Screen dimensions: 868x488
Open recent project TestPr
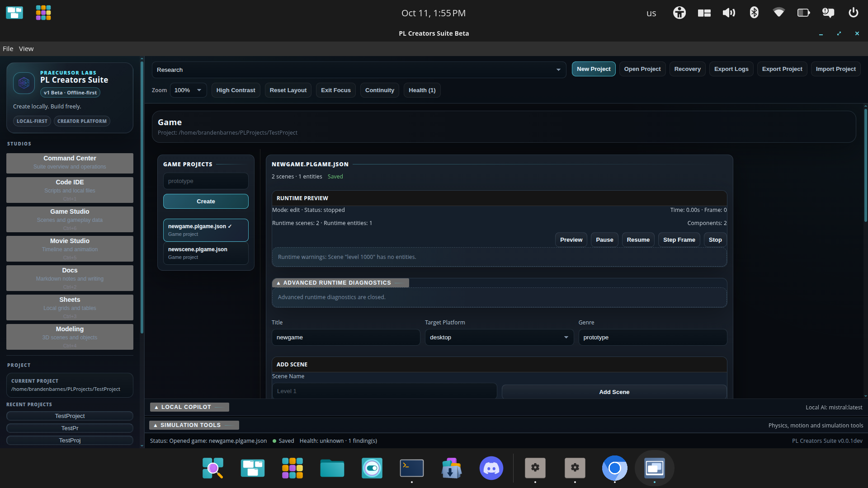pos(70,428)
